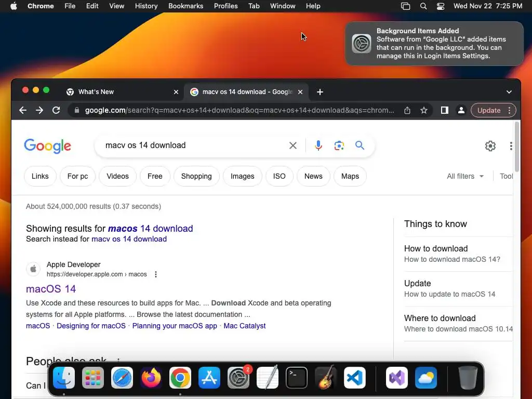The width and height of the screenshot is (532, 399).
Task: Open the History menu
Action: pos(146,6)
